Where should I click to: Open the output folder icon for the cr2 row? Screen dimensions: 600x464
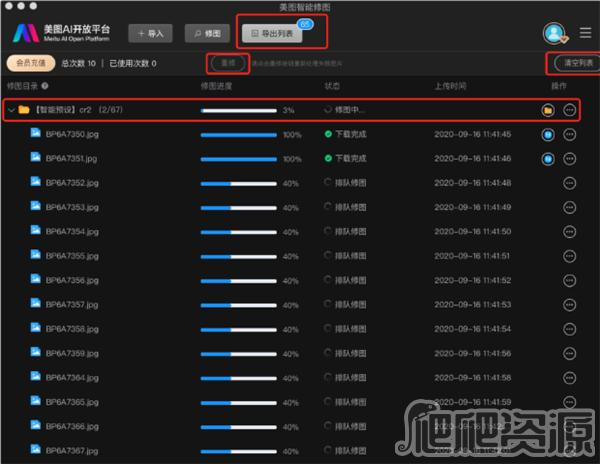pos(547,110)
